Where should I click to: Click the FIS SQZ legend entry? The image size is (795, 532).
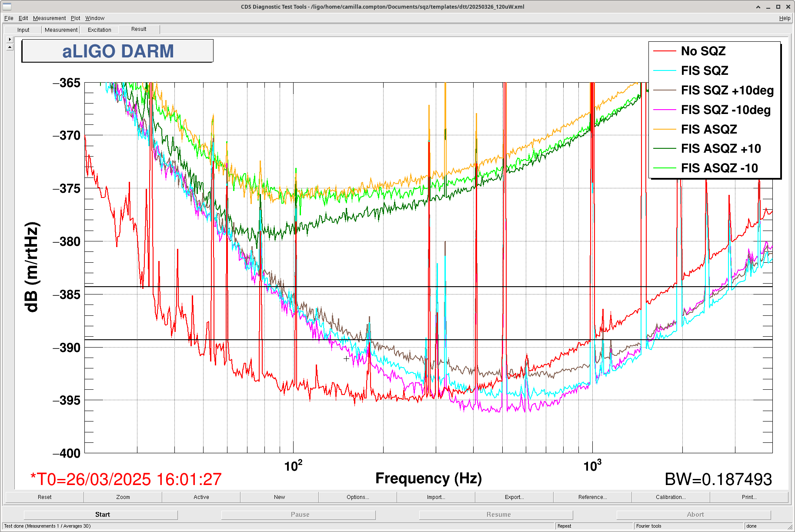click(705, 70)
